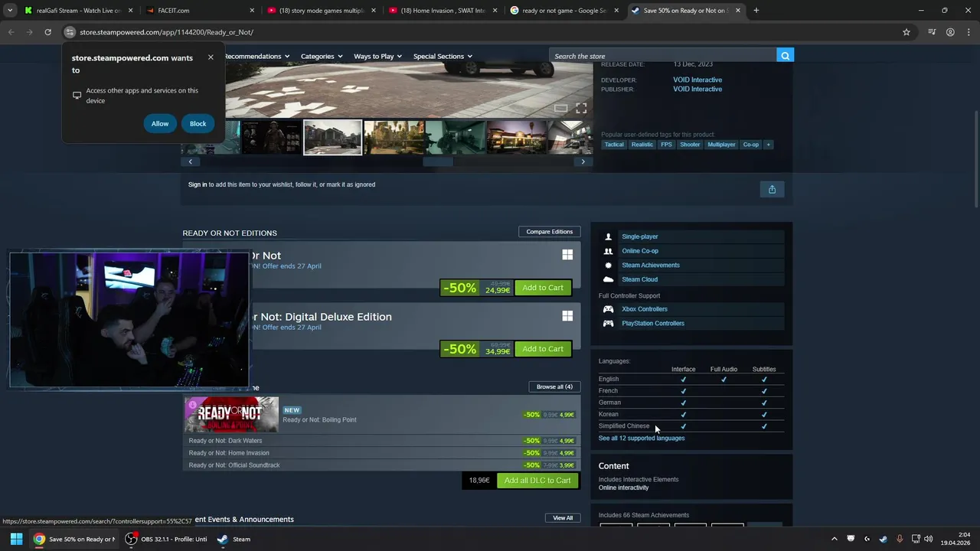Switch to ready or not game Google tab
This screenshot has height=551, width=980.
tap(564, 11)
